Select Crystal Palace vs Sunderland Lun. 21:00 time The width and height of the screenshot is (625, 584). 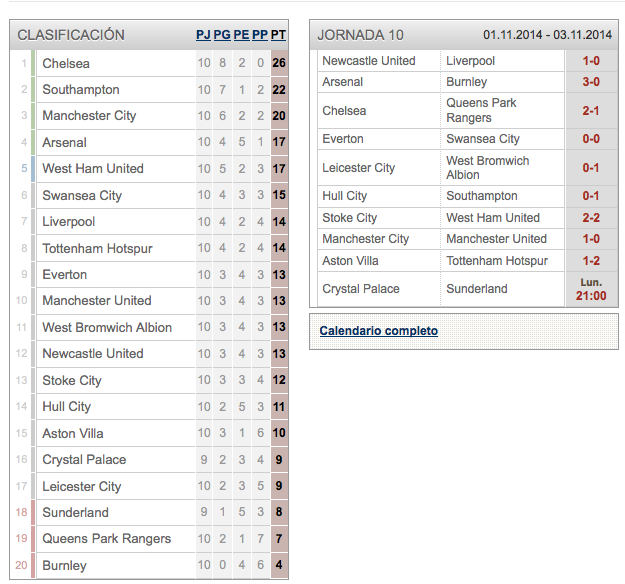tap(591, 289)
